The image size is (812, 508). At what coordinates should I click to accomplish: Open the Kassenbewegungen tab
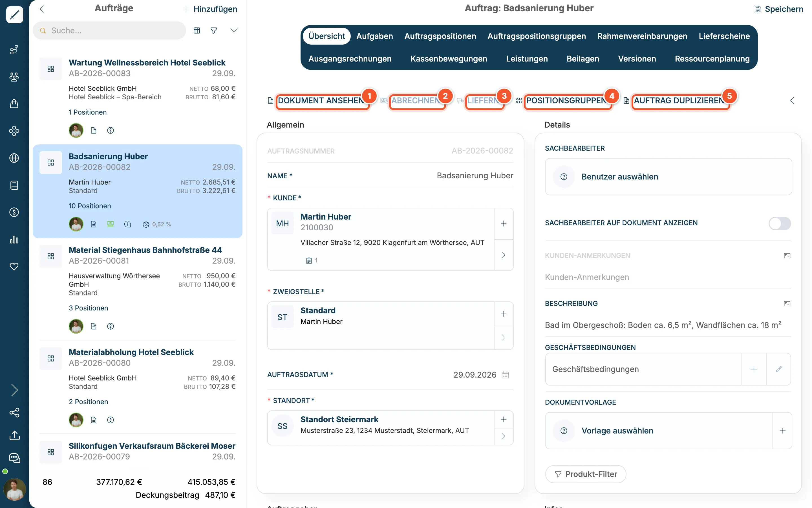click(449, 59)
